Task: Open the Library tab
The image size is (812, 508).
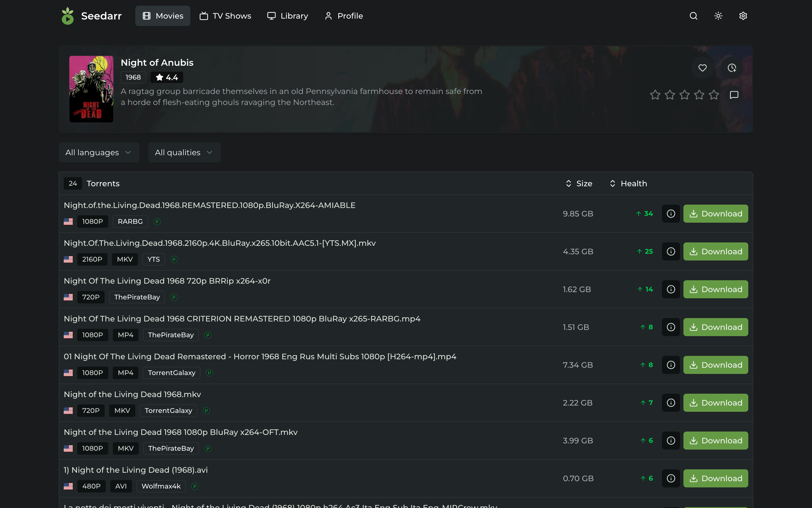Action: (x=288, y=16)
